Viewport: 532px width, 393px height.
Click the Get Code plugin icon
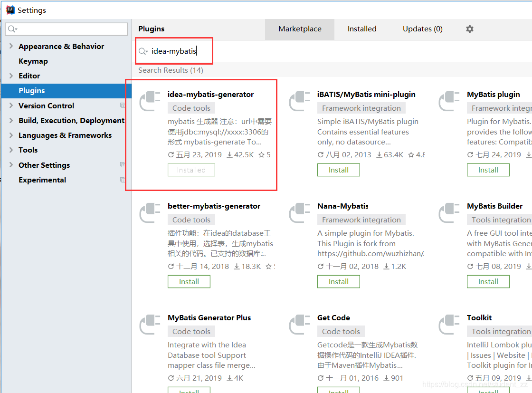[x=299, y=325]
